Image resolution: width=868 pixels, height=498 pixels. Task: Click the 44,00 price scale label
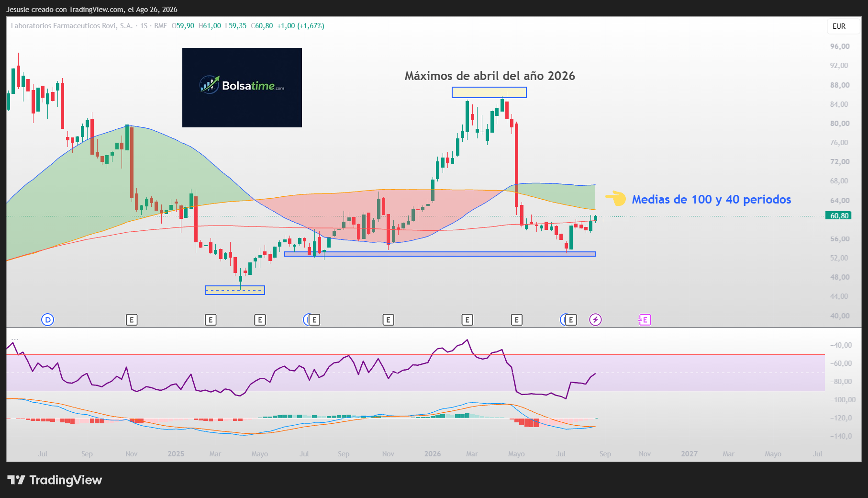(x=840, y=296)
